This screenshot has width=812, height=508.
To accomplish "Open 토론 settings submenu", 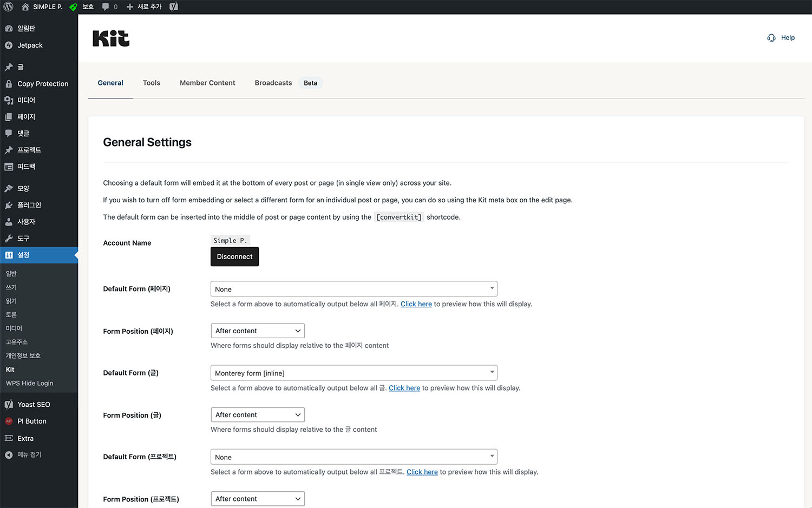I will pyautogui.click(x=11, y=315).
